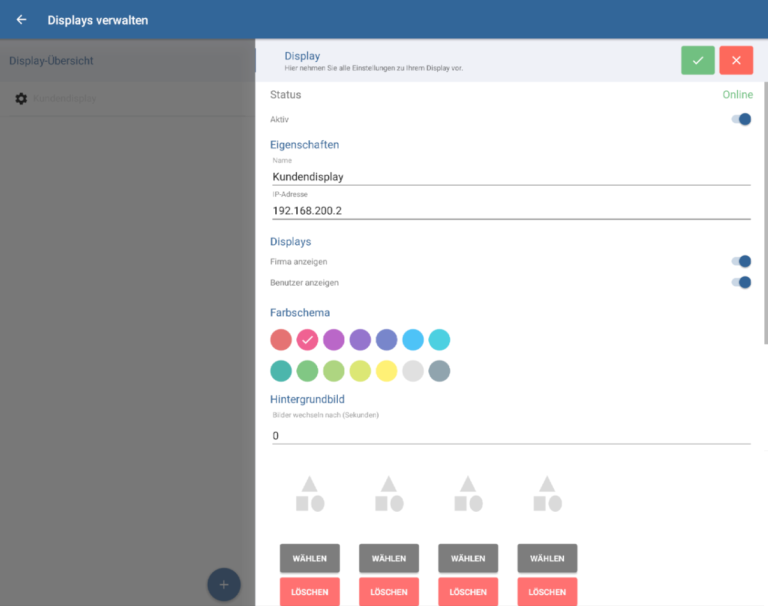This screenshot has width=768, height=606.
Task: Pick the red color swatch
Action: 281,340
